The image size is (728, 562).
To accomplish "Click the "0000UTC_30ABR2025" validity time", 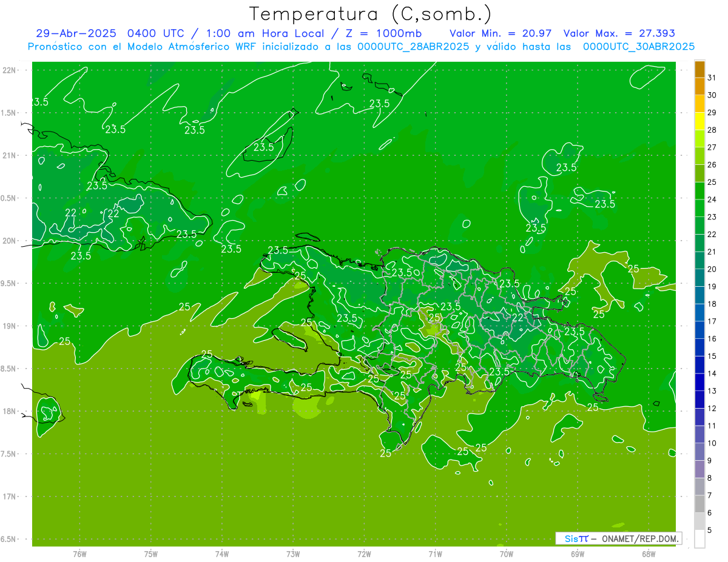I will coord(639,47).
